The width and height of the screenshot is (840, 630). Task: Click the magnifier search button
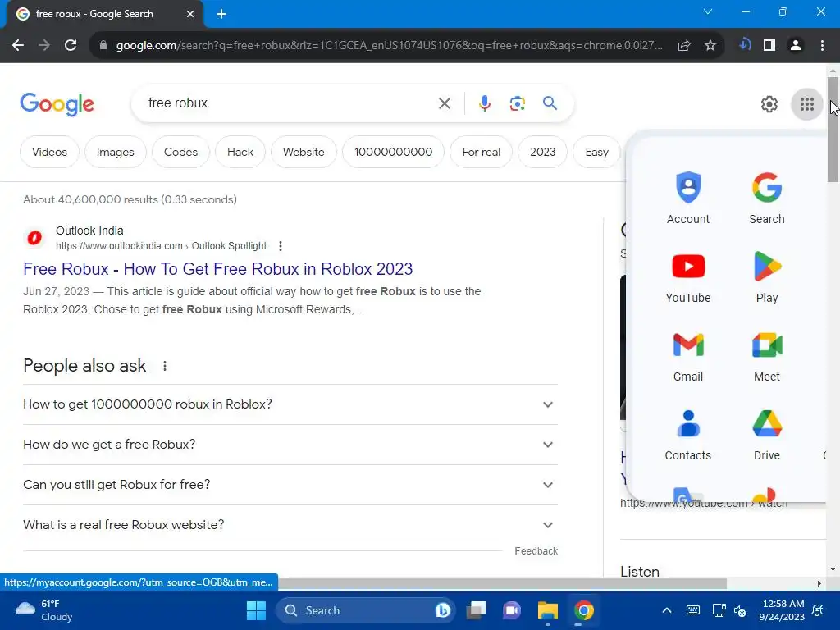550,103
